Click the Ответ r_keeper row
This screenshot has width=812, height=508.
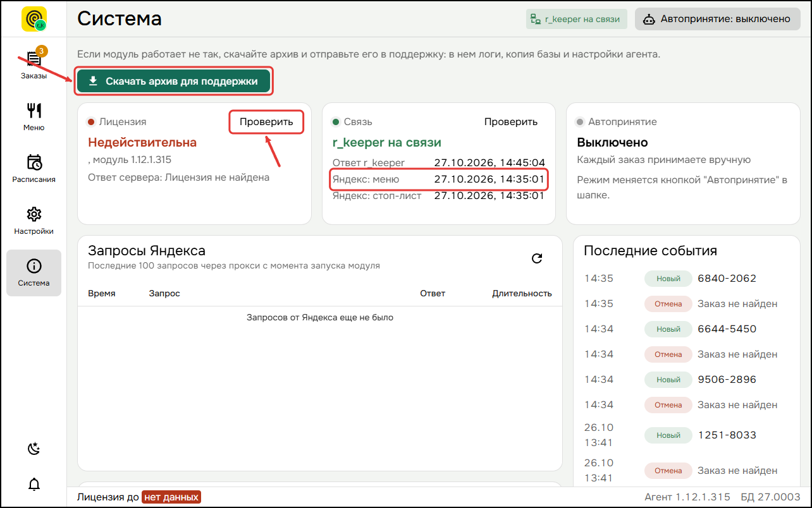pos(439,163)
